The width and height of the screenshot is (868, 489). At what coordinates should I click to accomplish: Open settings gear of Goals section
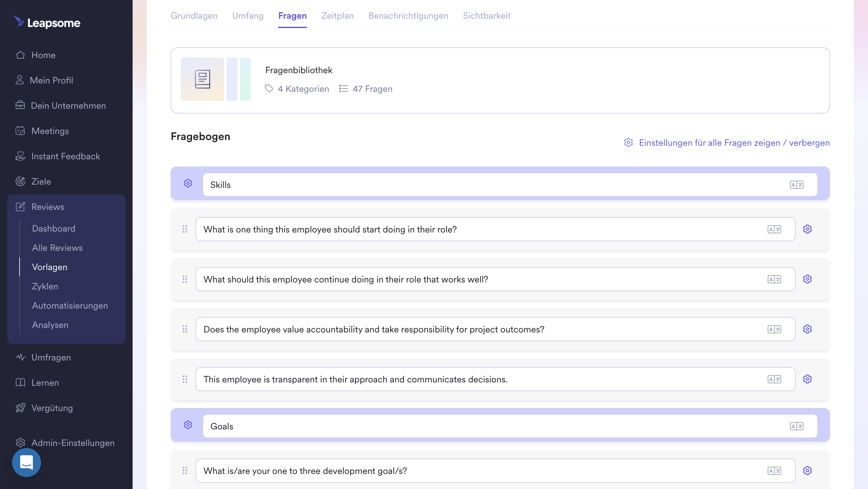[188, 425]
